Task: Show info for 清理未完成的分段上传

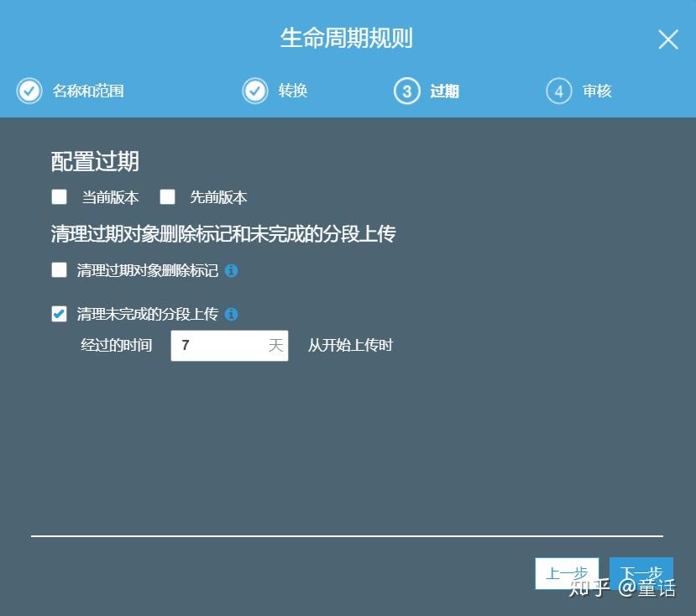Action: (x=231, y=314)
